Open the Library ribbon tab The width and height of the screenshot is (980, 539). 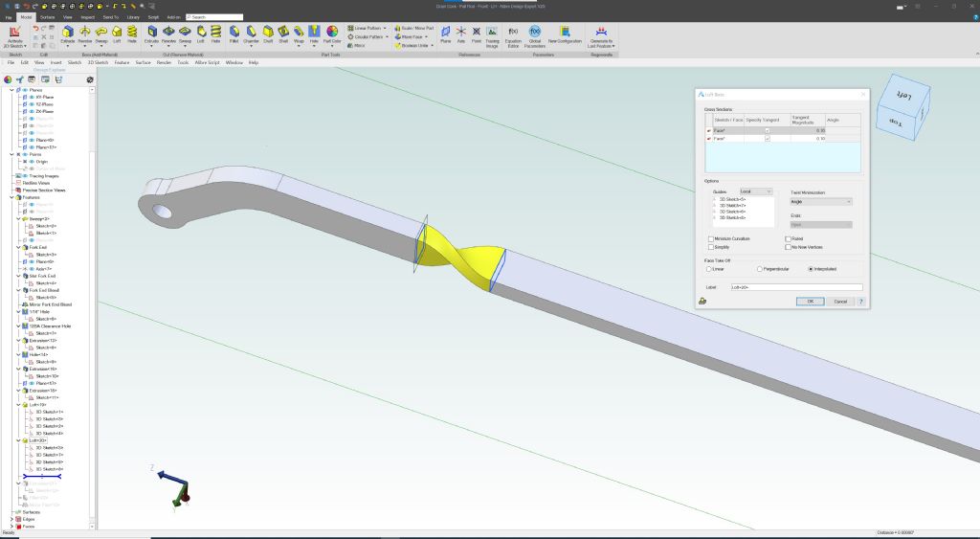(x=133, y=17)
